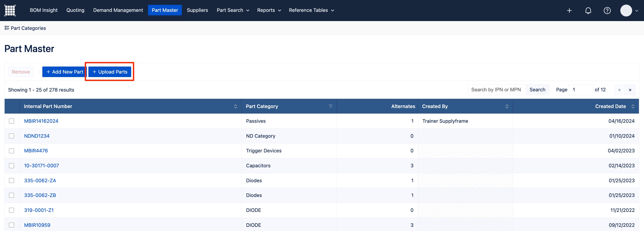The image size is (644, 231).
Task: Check the MBIR10959 row checkbox
Action: (11, 225)
